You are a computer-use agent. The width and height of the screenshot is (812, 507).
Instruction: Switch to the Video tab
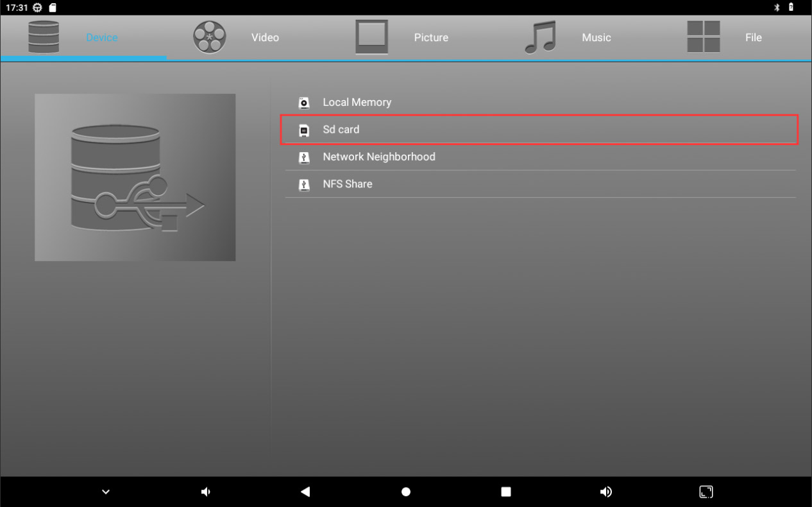tap(265, 38)
